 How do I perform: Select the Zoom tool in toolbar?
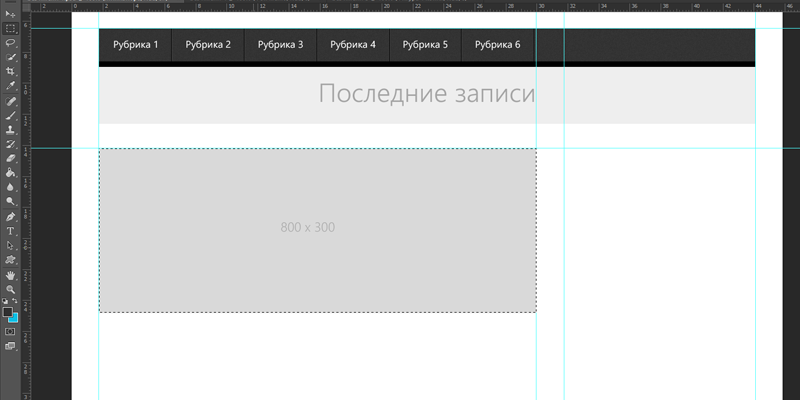[x=10, y=288]
